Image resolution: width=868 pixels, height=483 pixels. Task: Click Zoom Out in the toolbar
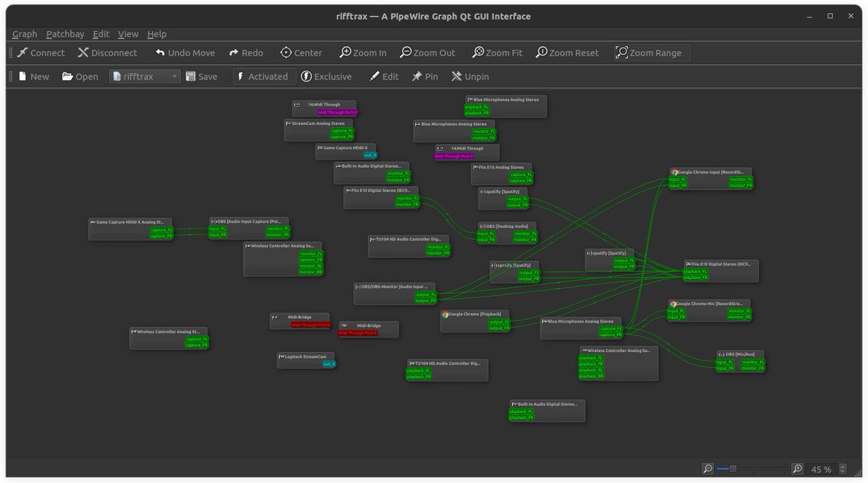coord(427,53)
